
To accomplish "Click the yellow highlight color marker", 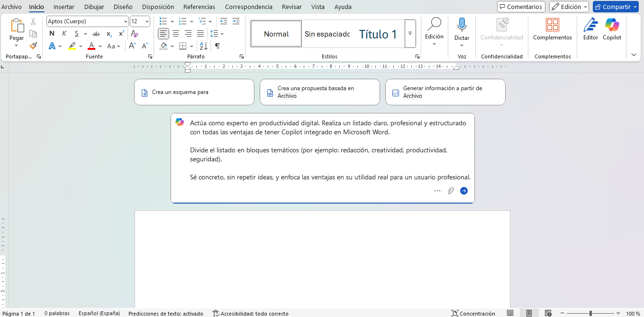I will [72, 46].
